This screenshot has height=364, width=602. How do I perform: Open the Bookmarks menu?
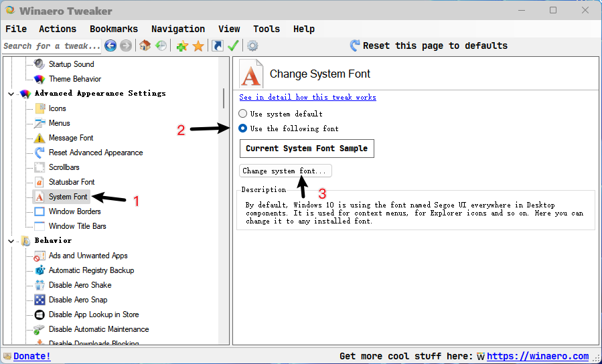pyautogui.click(x=113, y=29)
